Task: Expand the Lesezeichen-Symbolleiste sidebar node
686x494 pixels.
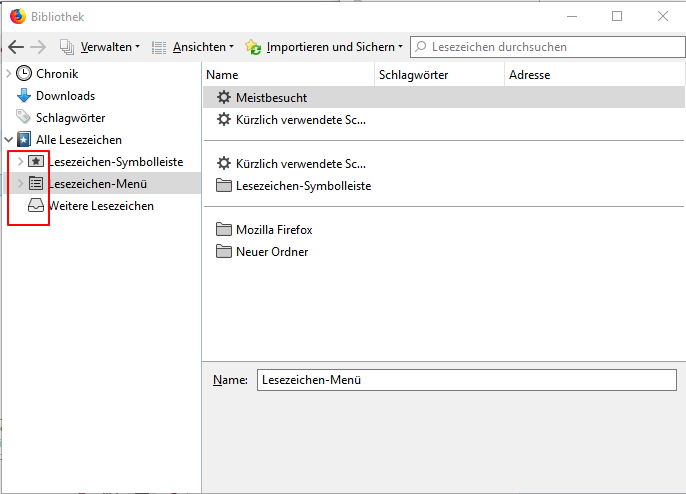Action: click(20, 162)
